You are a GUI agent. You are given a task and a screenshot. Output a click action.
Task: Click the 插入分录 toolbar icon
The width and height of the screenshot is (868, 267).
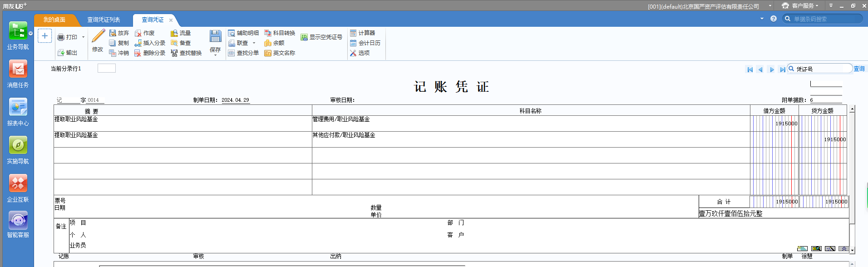point(138,43)
